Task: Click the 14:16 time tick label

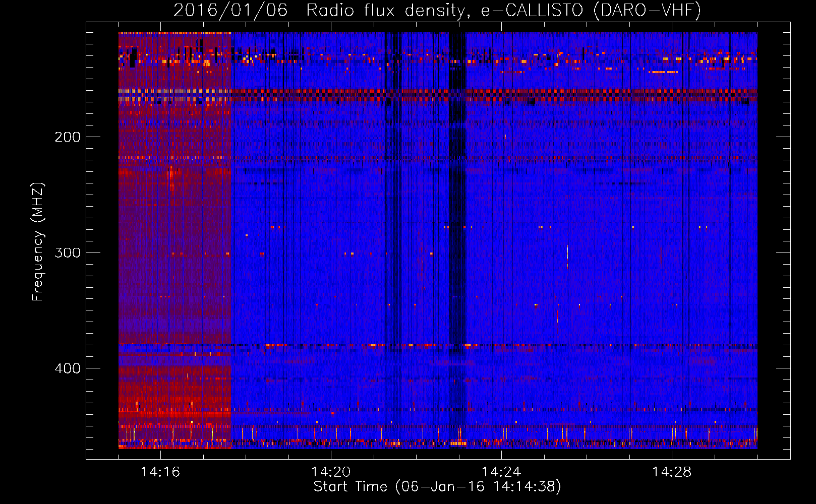Action: 160,472
